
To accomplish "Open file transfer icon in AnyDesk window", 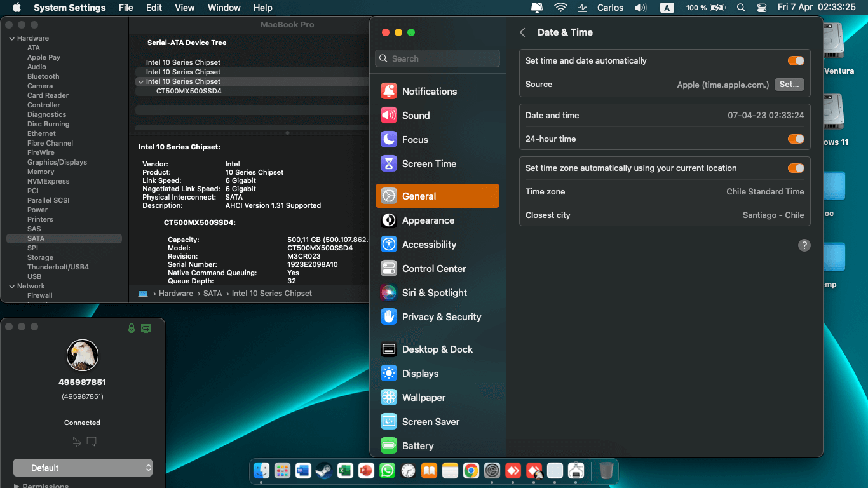I will (74, 442).
